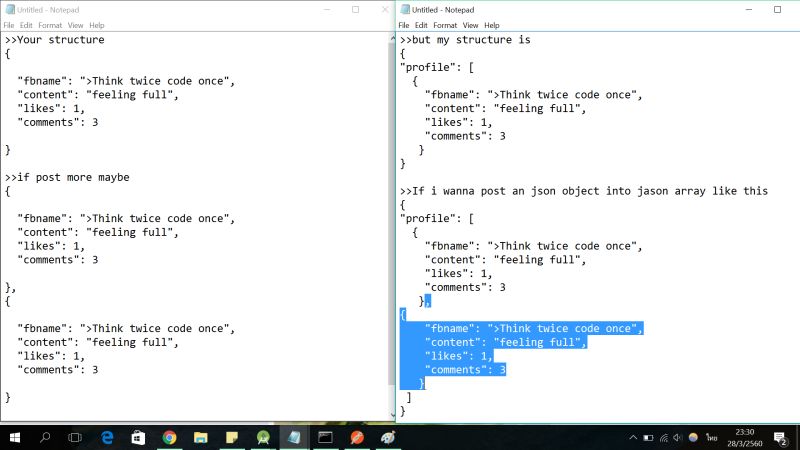Click highlighted '"likes": 1,' line

pyautogui.click(x=459, y=356)
